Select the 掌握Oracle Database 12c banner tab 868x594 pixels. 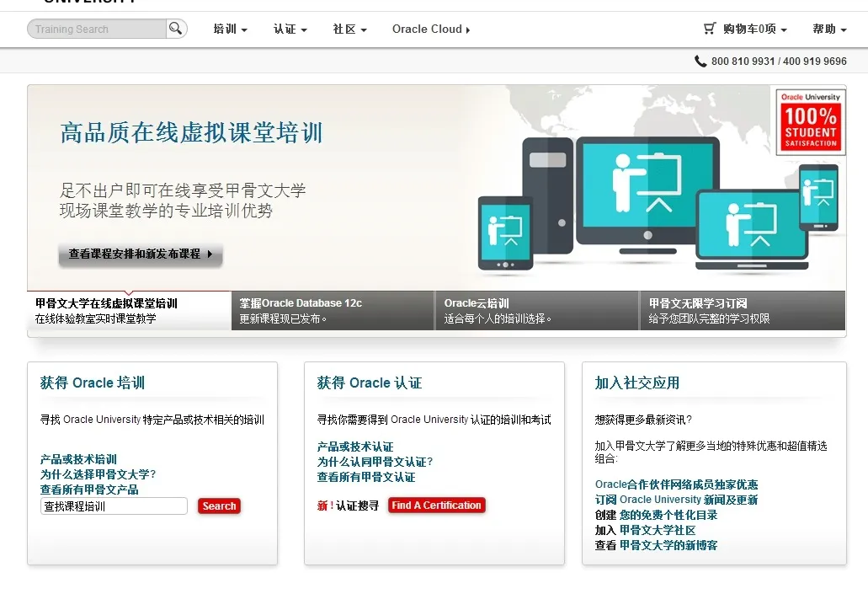coord(333,311)
